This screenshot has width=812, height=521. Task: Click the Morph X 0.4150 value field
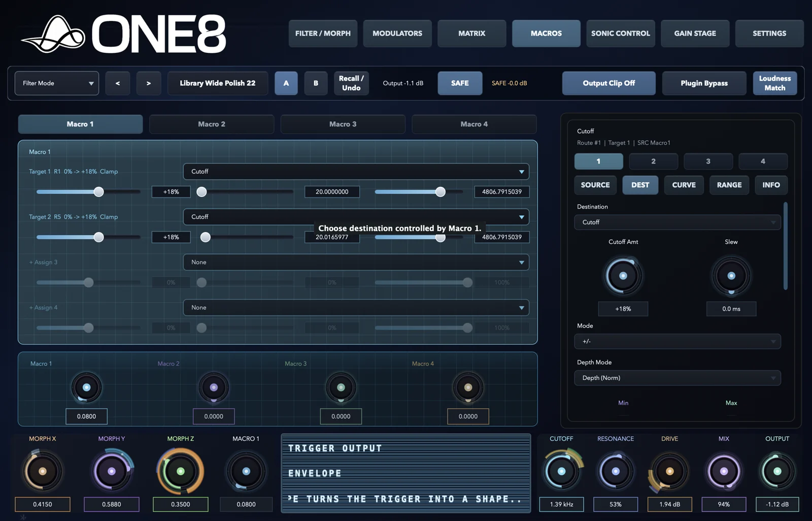43,504
